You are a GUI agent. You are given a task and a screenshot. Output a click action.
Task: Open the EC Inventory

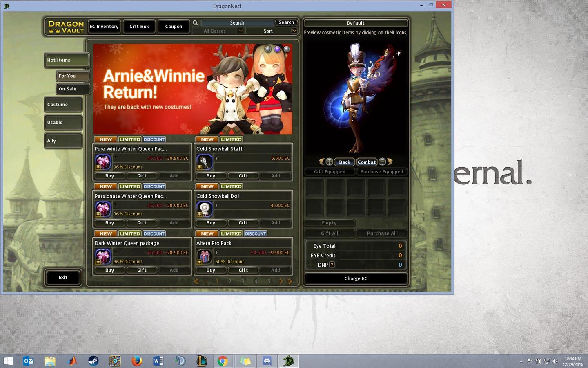pyautogui.click(x=104, y=27)
